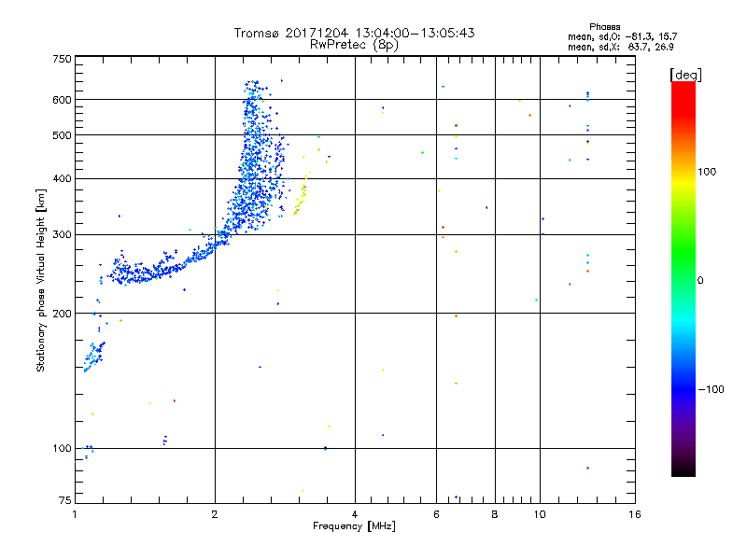Click the '[deg]' colorbar unit label
Screen dimensions: 747x560
click(685, 75)
